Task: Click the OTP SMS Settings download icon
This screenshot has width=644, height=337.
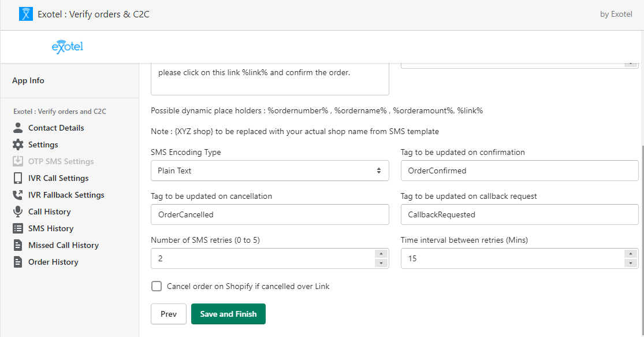Action: point(18,161)
